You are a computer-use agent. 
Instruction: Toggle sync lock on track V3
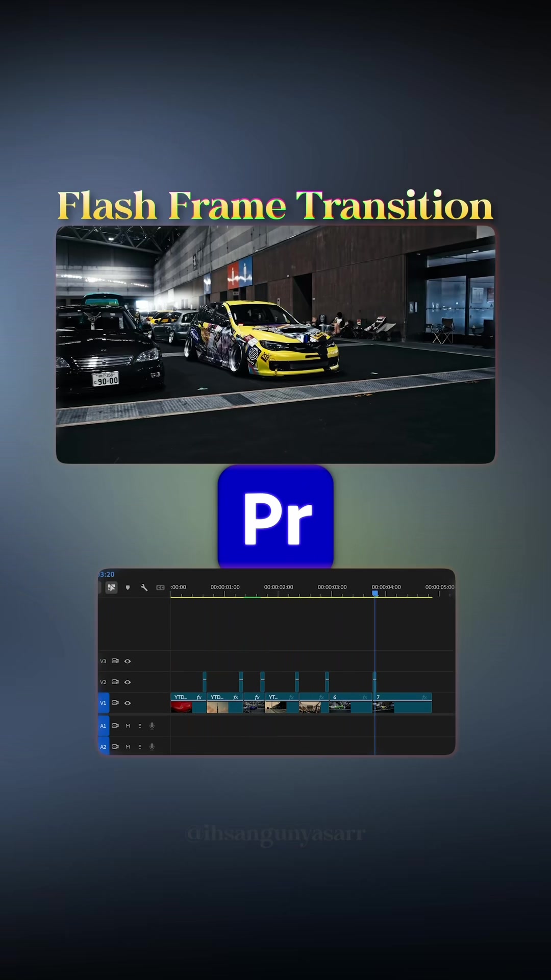click(115, 661)
